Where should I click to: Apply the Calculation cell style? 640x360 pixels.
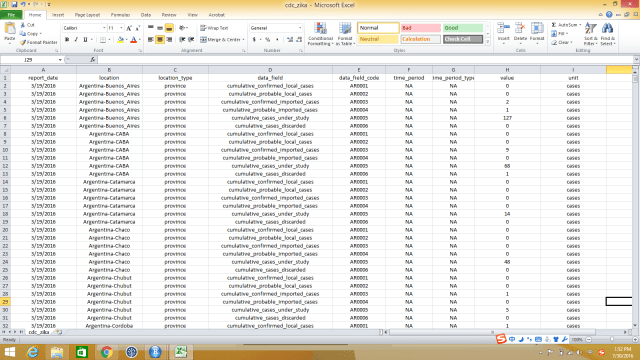tap(420, 39)
